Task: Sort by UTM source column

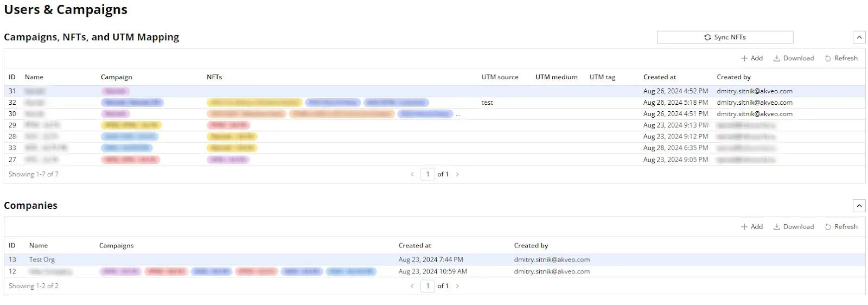Action: tap(500, 77)
